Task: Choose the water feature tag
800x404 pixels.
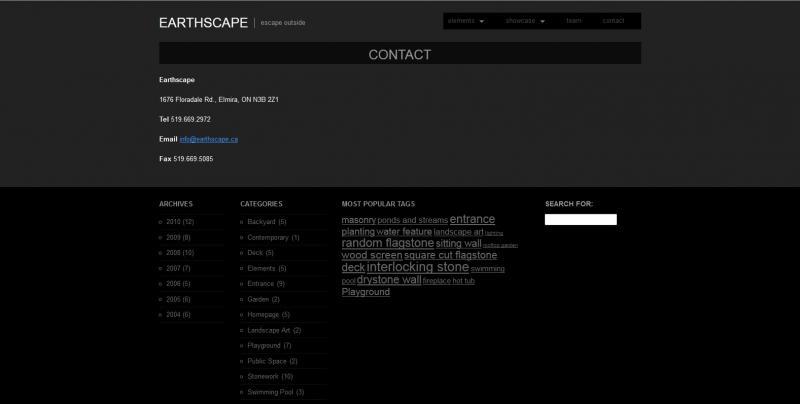Action: coord(404,232)
